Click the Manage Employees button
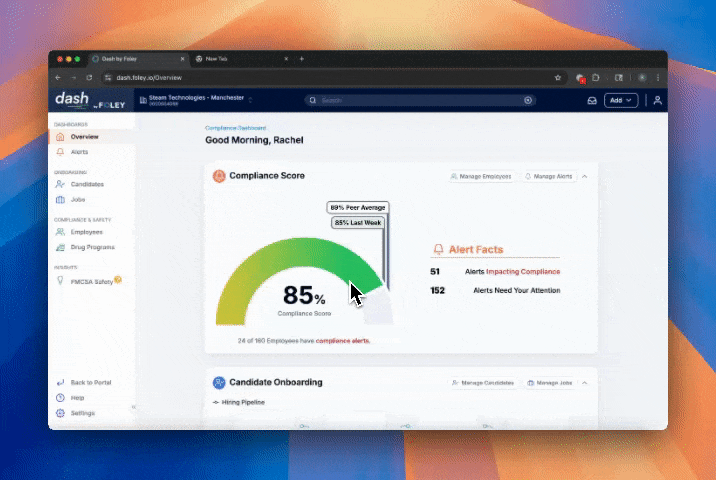 click(x=481, y=176)
